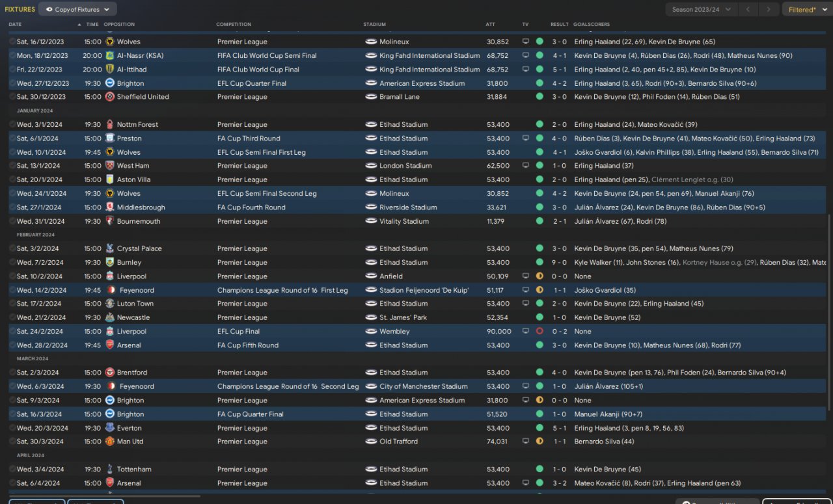833x504 pixels.
Task: Click the Newcastle club badge
Action: (x=110, y=317)
